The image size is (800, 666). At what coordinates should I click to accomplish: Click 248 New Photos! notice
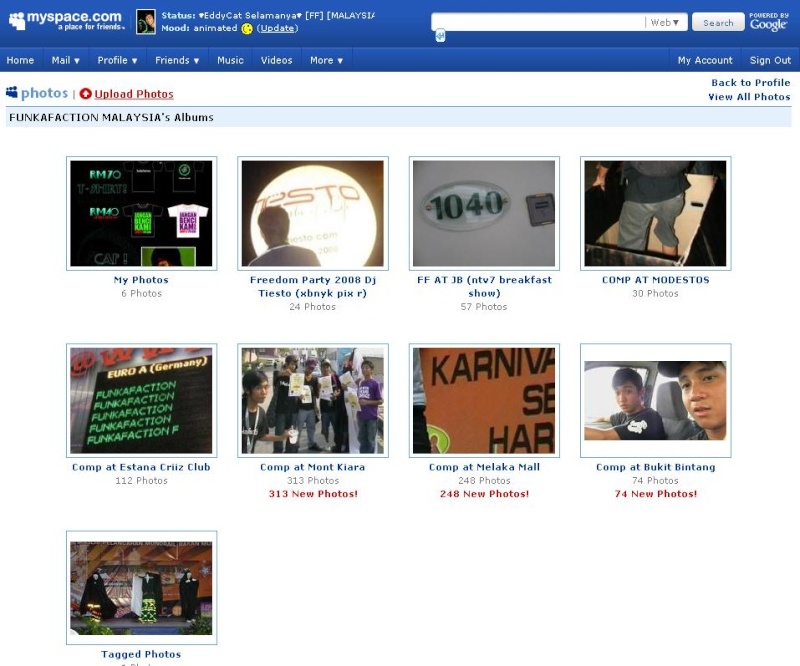point(484,494)
